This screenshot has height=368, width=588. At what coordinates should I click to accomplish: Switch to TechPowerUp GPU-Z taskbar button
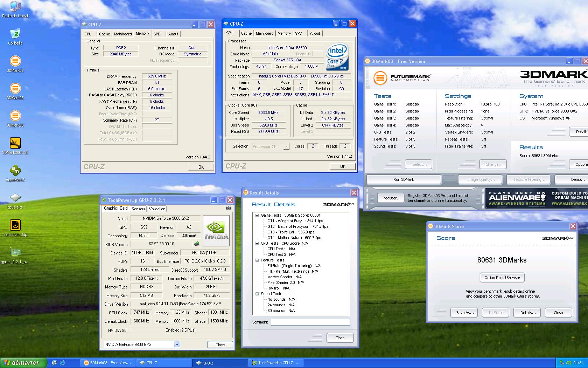click(x=276, y=363)
